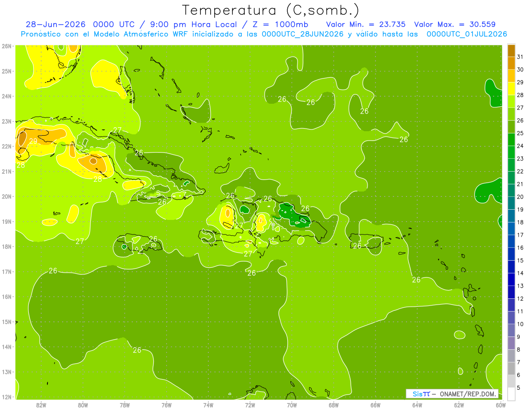Click the 60W longitude label

point(501,405)
